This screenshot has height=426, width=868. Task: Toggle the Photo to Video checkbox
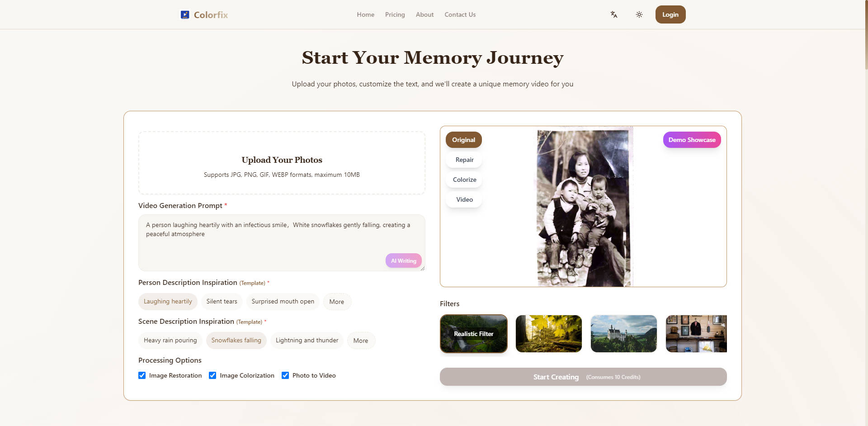(x=285, y=375)
